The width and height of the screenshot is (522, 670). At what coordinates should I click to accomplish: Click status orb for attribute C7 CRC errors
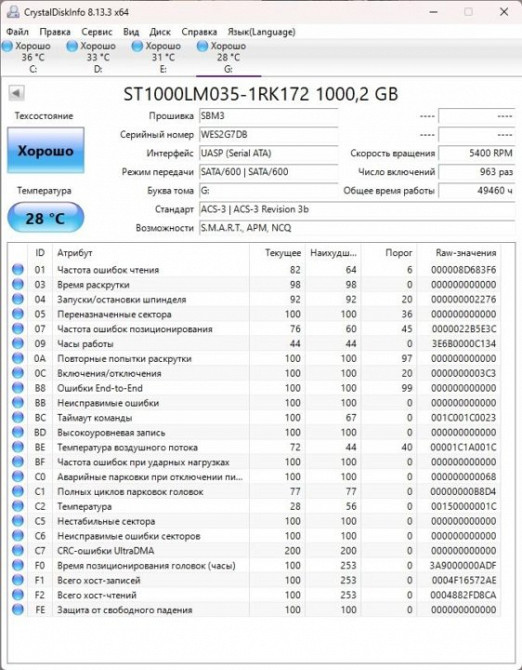[x=18, y=551]
